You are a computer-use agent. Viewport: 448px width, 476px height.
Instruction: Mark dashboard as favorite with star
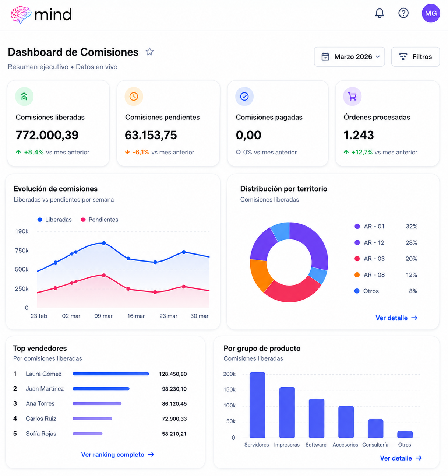tap(149, 52)
